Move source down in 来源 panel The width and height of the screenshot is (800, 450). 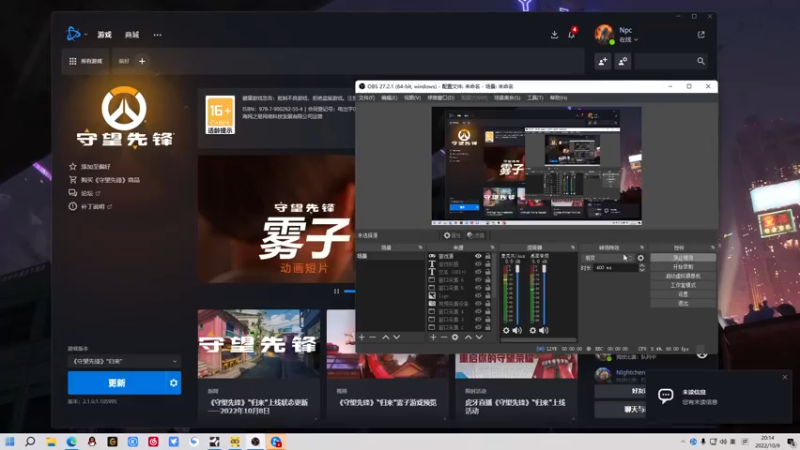(479, 337)
